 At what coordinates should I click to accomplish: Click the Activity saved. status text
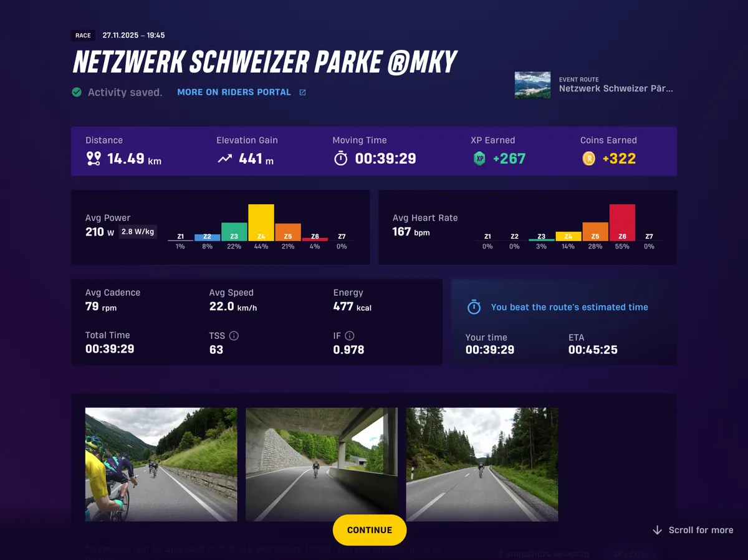click(125, 92)
